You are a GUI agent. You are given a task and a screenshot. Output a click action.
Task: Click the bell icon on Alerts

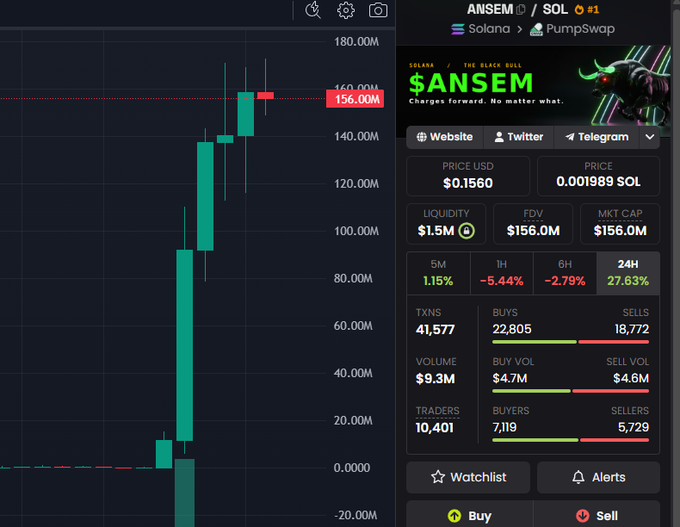click(x=578, y=477)
